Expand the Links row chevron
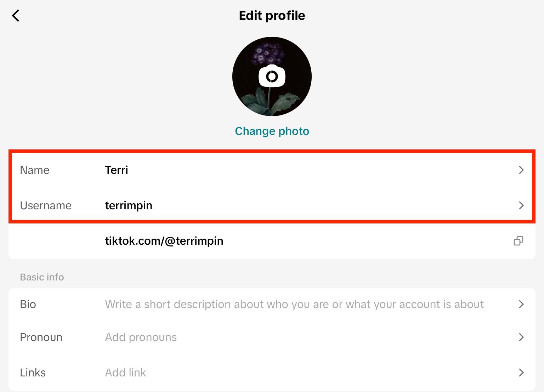Screen dimensions: 544x392 point(521,373)
